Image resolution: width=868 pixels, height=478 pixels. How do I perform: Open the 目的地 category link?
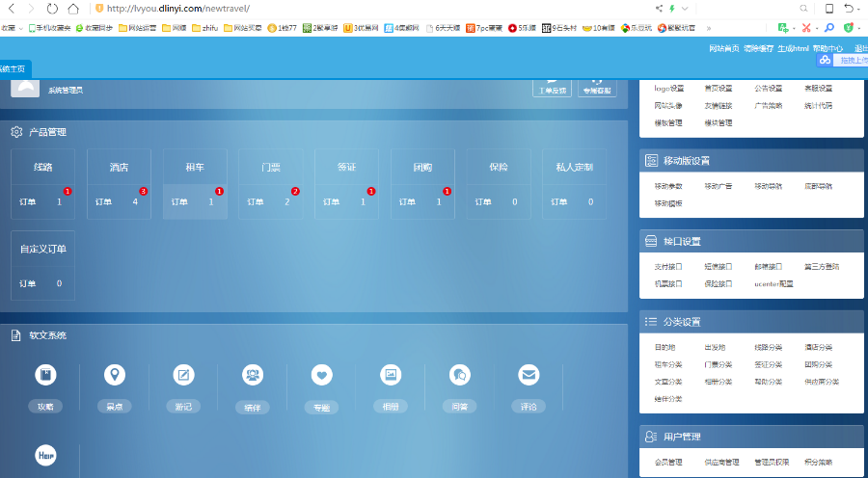coord(665,348)
